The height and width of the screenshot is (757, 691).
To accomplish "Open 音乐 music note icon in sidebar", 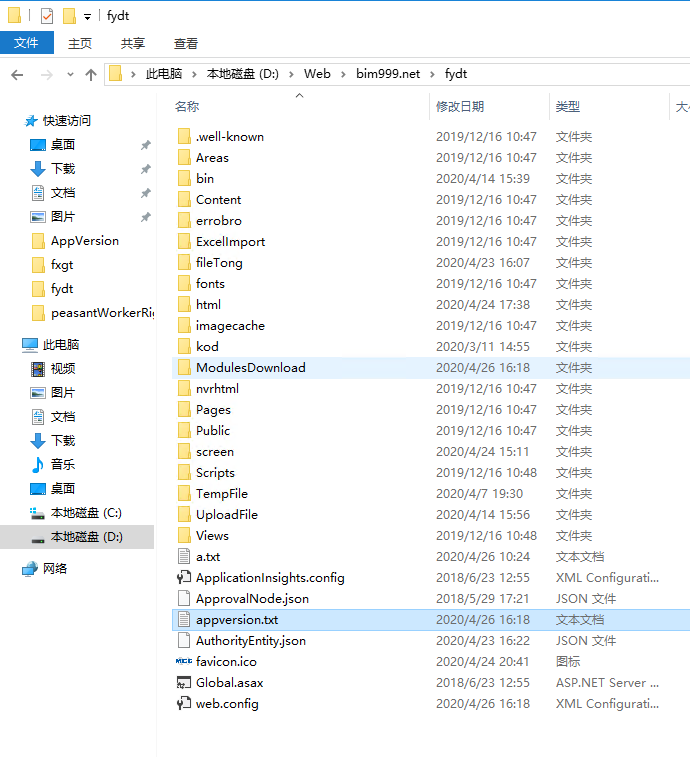I will (38, 464).
